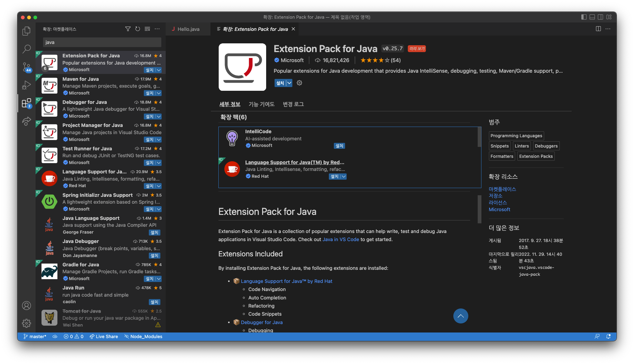Screen dimensions: 634x364
Task: Open the Java in VS Code link
Action: click(340, 239)
